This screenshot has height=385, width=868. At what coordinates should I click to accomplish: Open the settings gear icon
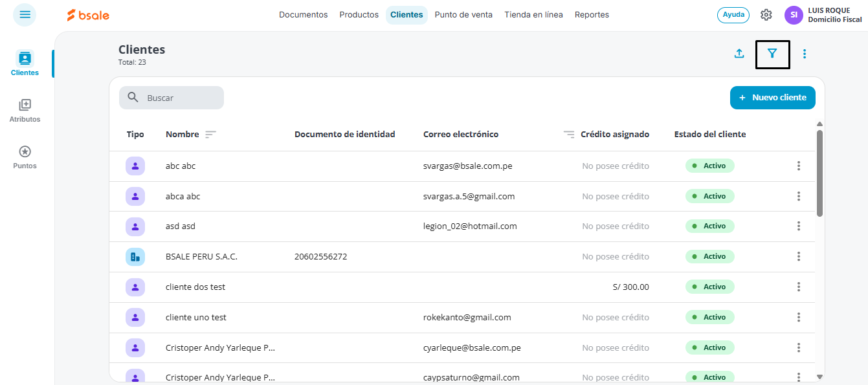(766, 15)
